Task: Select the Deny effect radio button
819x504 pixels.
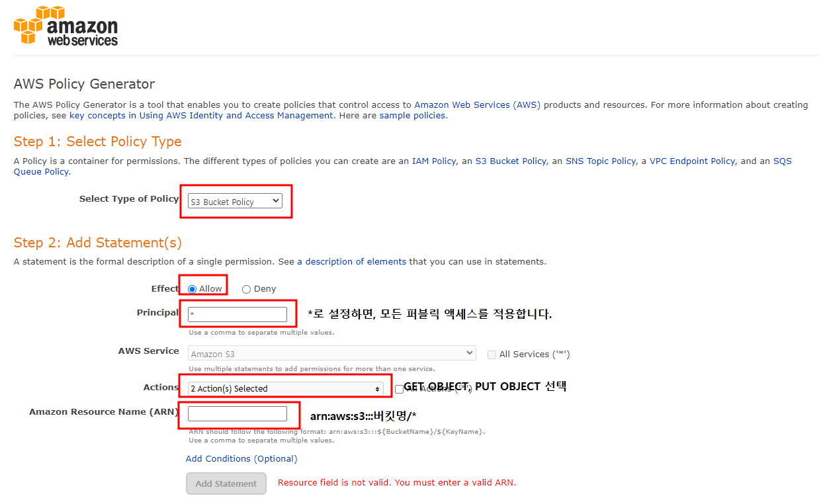Action: click(x=246, y=289)
